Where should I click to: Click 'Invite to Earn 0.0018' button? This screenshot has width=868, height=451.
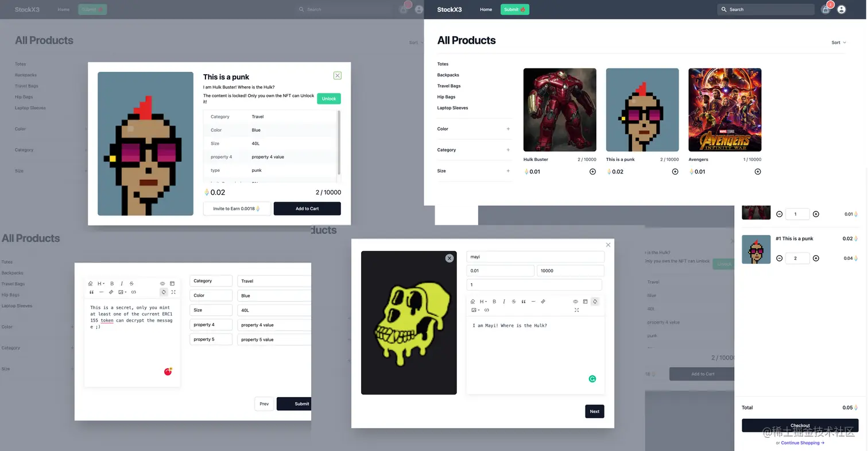coord(237,209)
